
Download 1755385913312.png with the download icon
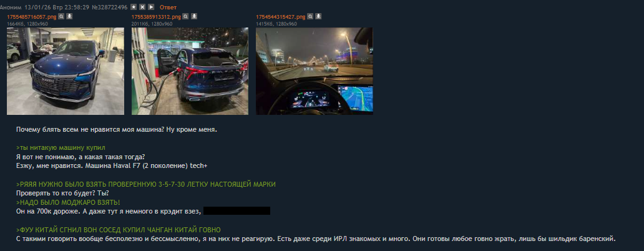194,16
